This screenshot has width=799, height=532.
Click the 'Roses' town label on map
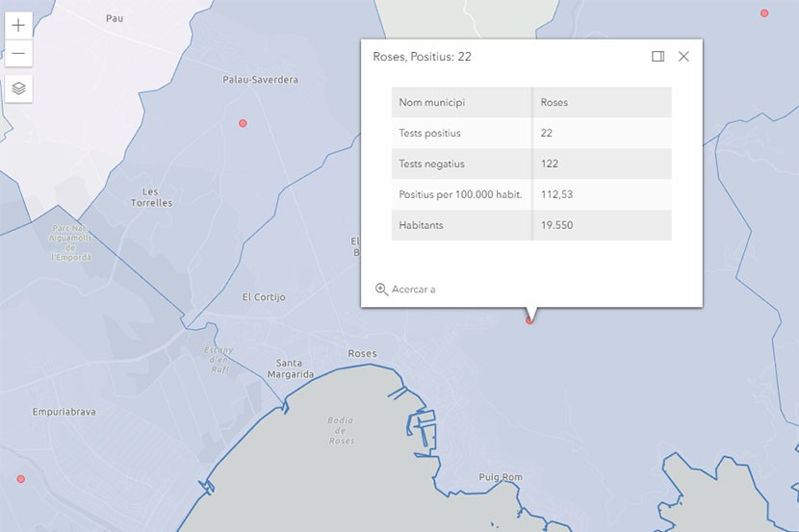pyautogui.click(x=362, y=353)
